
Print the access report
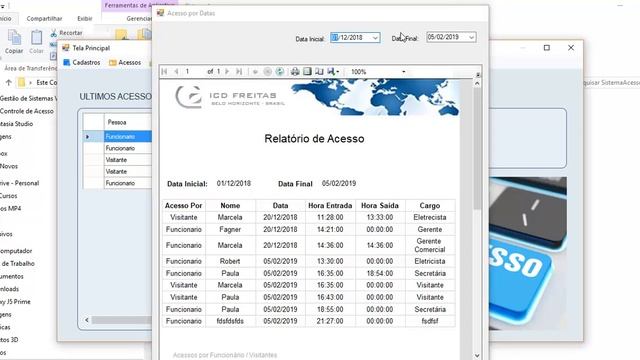(x=295, y=71)
